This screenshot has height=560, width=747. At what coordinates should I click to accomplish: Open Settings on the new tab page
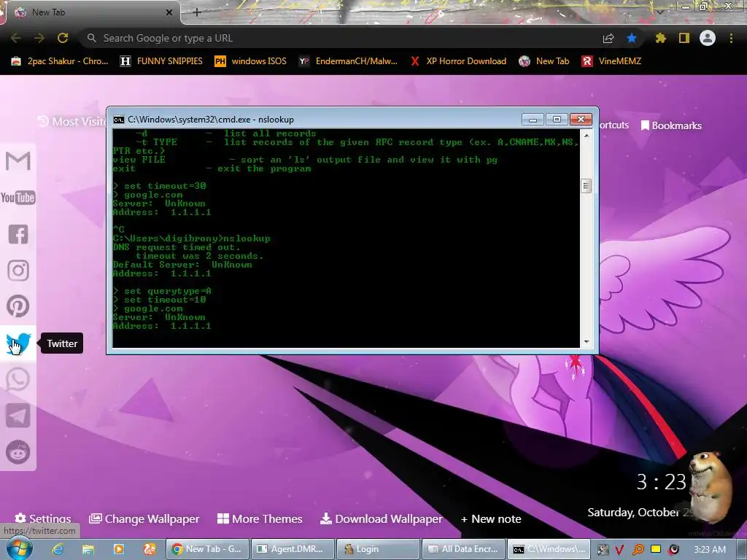coord(43,518)
